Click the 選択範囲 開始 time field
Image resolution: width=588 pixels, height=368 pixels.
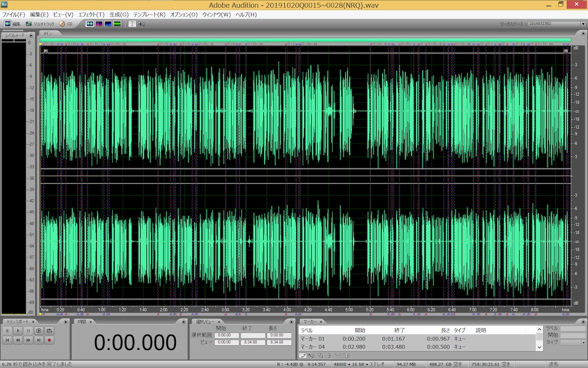pyautogui.click(x=227, y=336)
